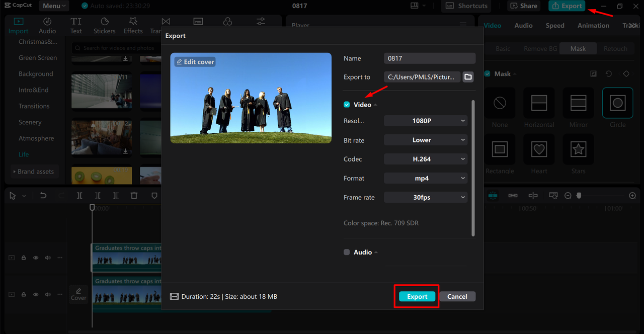Cancel the export dialog
The width and height of the screenshot is (644, 334).
click(x=457, y=296)
